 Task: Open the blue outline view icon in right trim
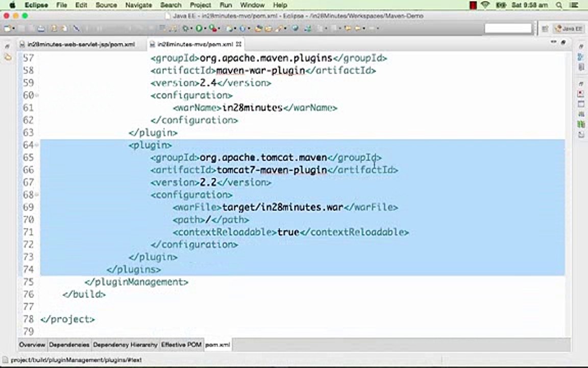[x=581, y=57]
